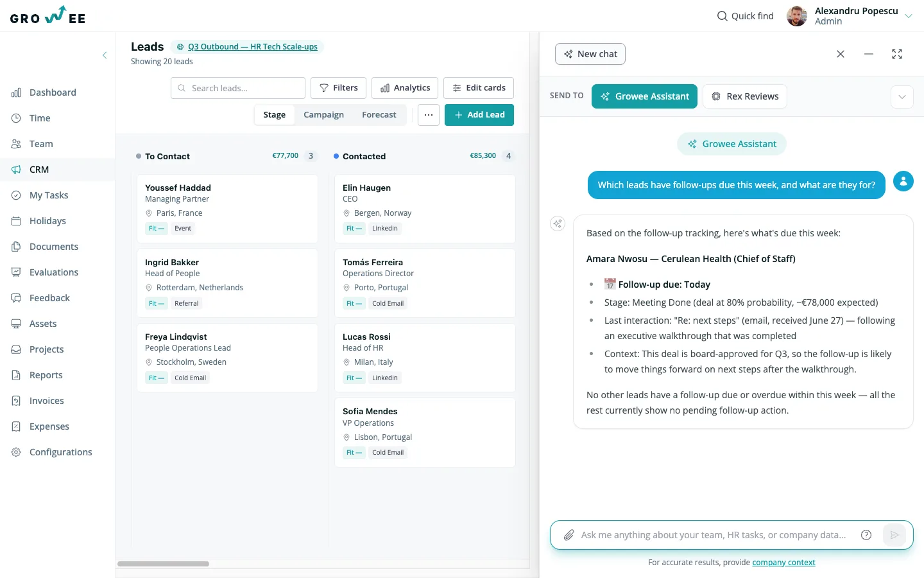The image size is (924, 578).
Task: Open the more options ellipsis menu
Action: pyautogui.click(x=429, y=115)
